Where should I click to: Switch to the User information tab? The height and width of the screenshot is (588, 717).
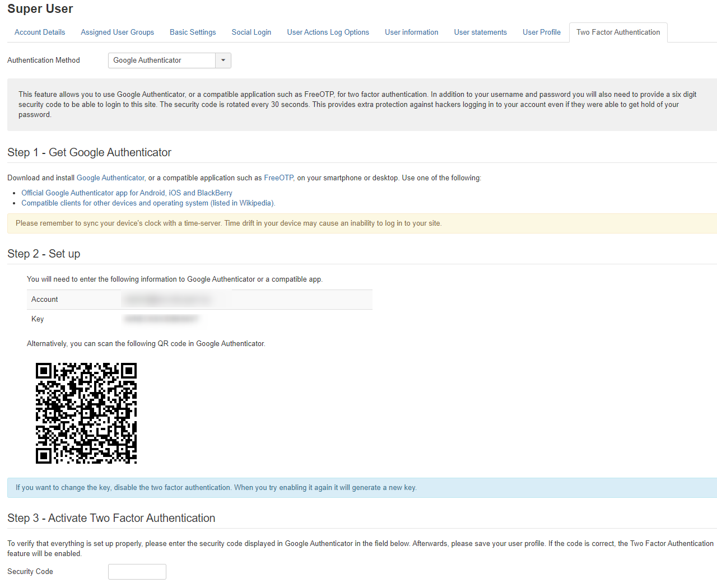click(x=411, y=32)
